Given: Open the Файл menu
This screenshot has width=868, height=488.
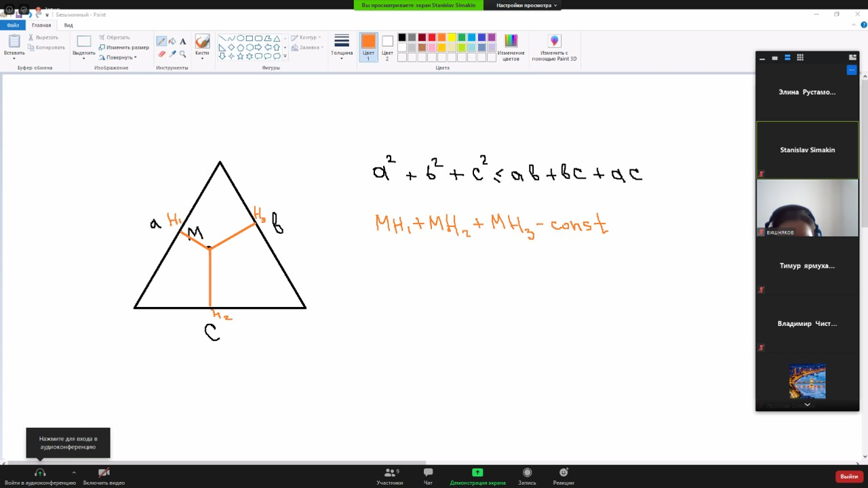Looking at the screenshot, I should tap(13, 25).
